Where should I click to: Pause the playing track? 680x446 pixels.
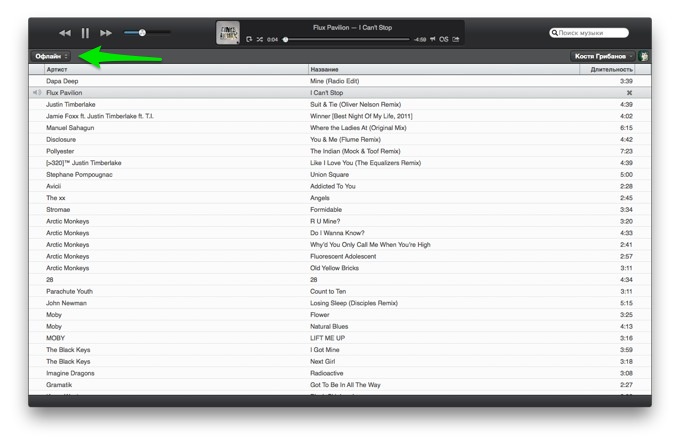click(x=85, y=33)
